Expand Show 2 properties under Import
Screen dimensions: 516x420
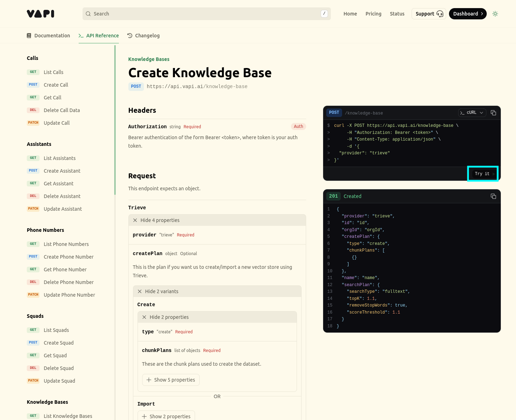[166, 416]
